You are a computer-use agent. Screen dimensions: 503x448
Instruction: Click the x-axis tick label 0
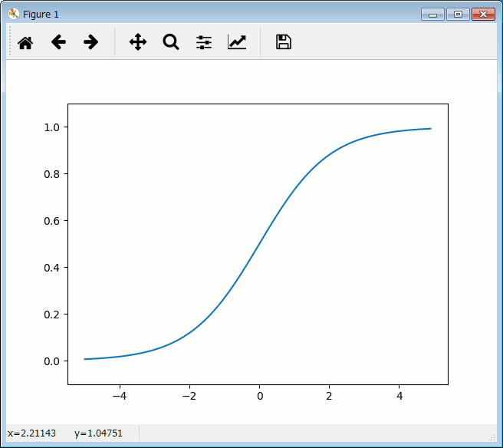(x=259, y=396)
